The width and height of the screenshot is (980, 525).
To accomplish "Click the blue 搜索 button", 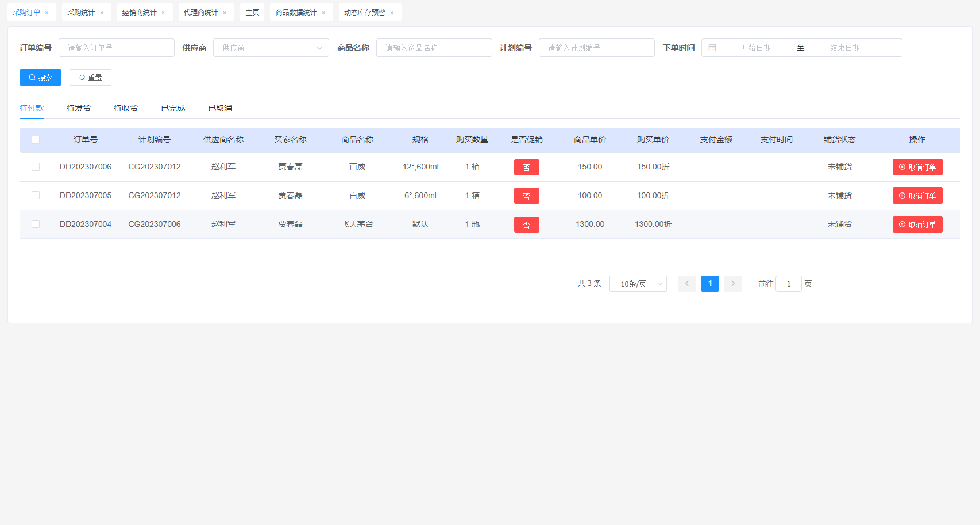I will 40,78.
